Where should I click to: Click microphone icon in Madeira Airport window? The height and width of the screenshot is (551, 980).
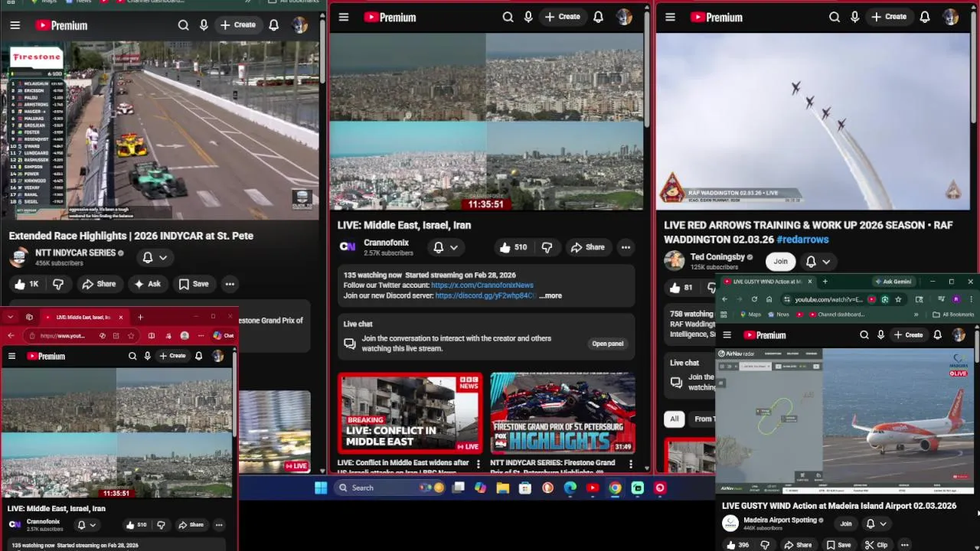(880, 335)
